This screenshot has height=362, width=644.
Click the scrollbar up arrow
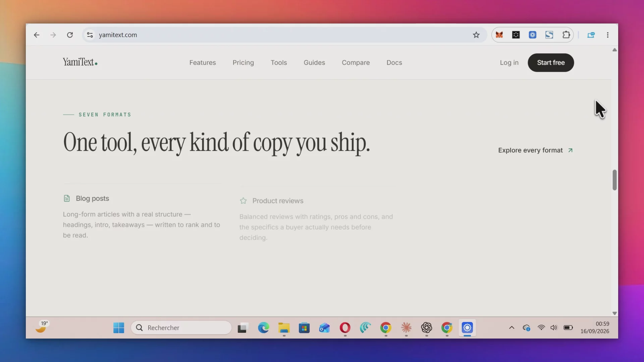coord(614,50)
